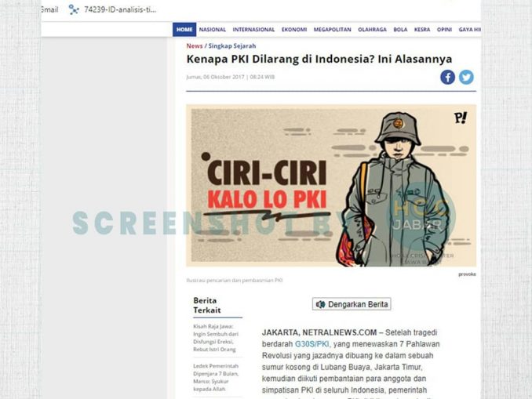
Task: Open EKONOMI section
Action: [294, 30]
